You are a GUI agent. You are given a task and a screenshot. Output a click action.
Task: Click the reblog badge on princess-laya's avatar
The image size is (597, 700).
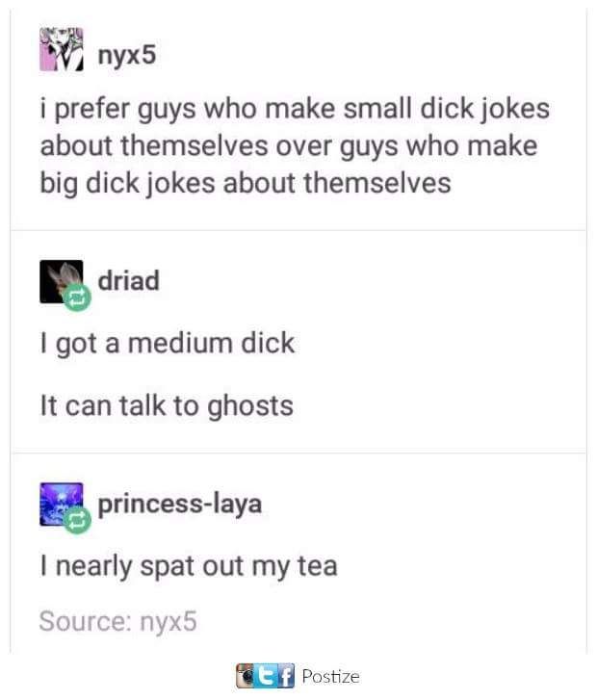click(x=77, y=520)
